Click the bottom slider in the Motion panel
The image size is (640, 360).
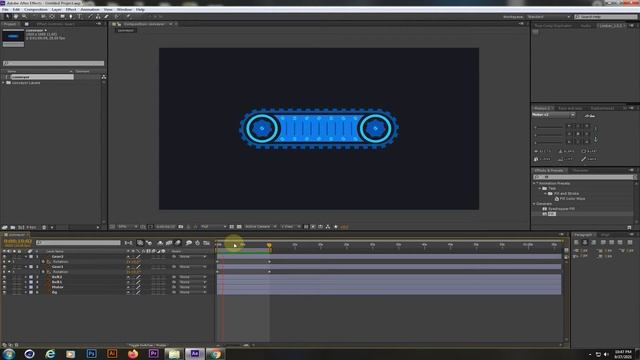click(549, 142)
